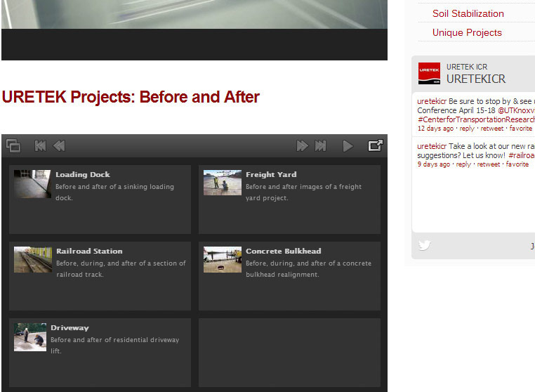This screenshot has height=392, width=535.
Task: Click Driveway description text
Action: (x=115, y=345)
